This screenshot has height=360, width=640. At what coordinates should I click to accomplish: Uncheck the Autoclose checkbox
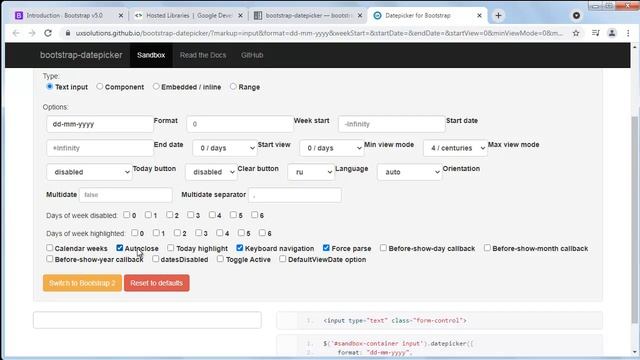coord(120,248)
